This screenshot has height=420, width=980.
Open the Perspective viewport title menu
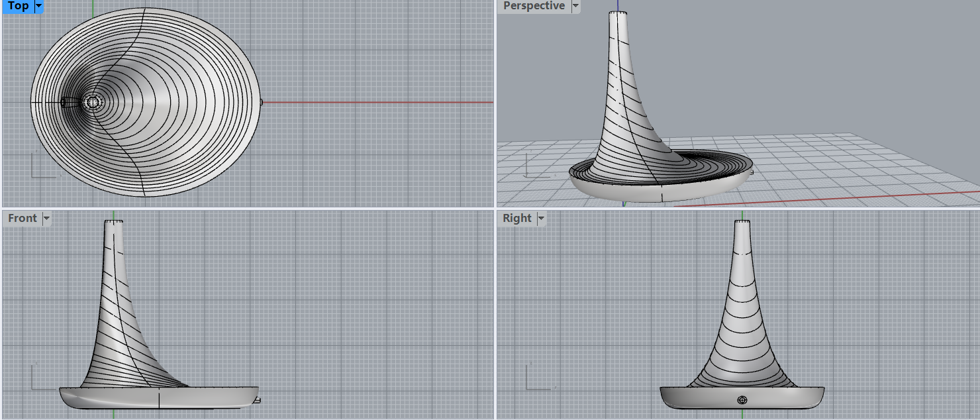point(575,5)
